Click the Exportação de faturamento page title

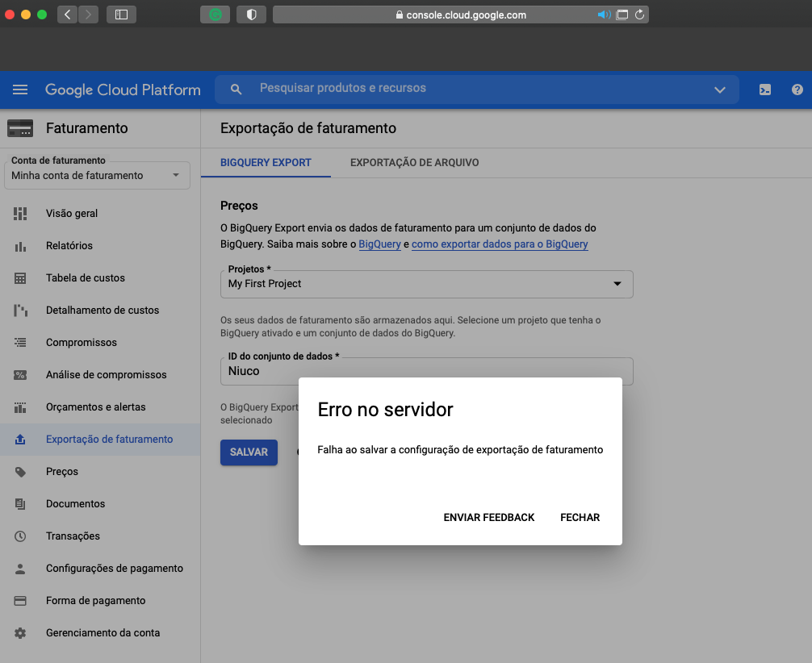(308, 128)
